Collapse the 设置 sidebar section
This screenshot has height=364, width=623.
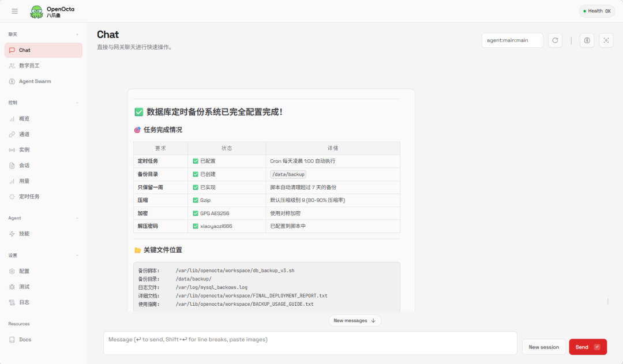[x=77, y=256]
